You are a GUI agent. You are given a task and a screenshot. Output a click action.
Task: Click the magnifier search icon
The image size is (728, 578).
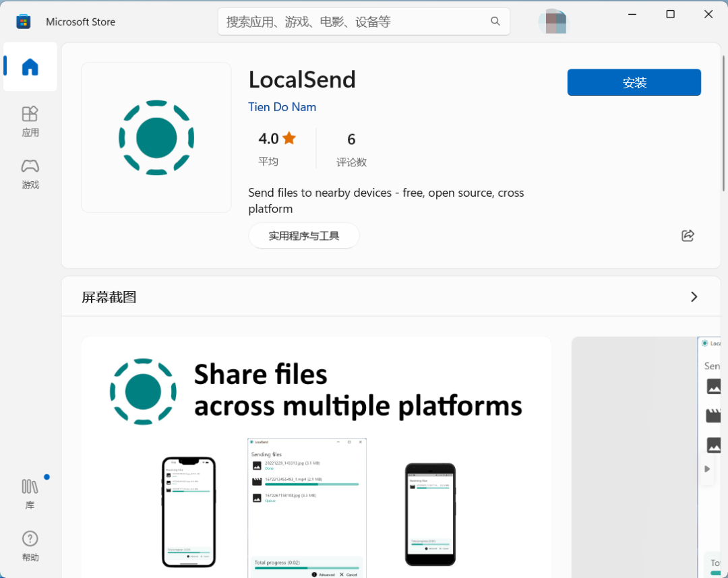(x=495, y=22)
